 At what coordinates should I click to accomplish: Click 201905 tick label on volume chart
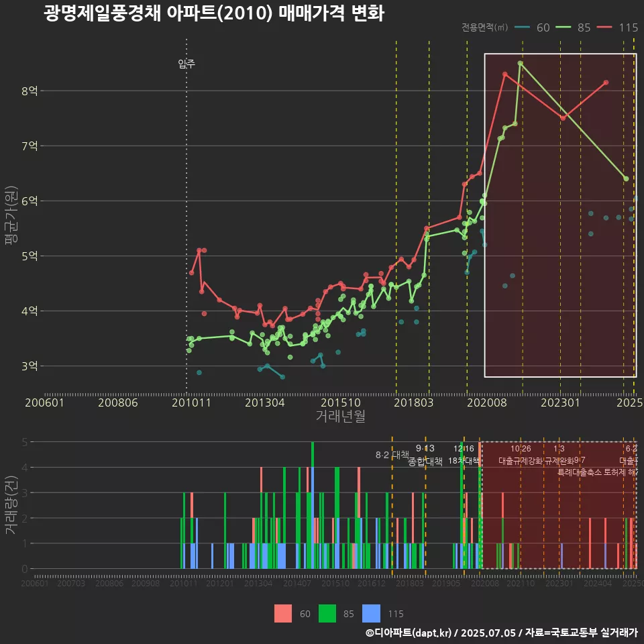tap(446, 583)
